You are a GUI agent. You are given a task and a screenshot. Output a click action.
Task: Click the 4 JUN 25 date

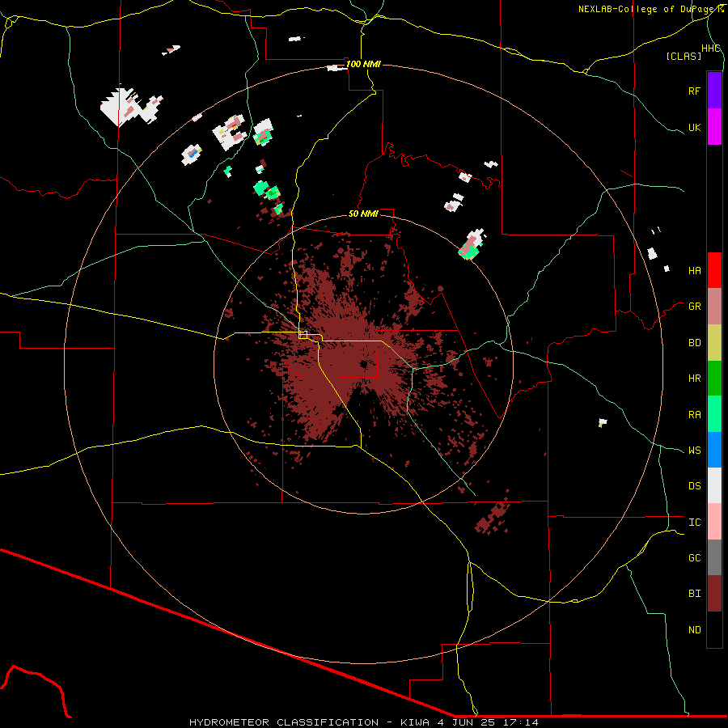(467, 722)
